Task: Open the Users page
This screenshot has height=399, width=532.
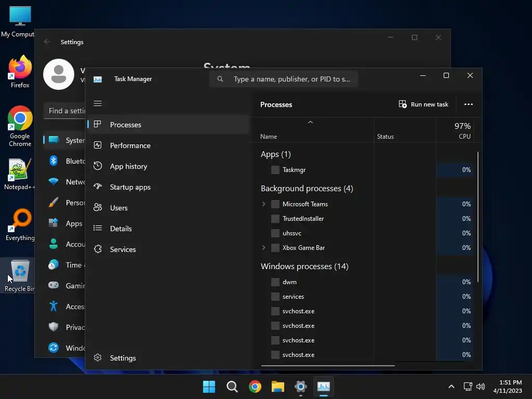Action: click(x=169, y=208)
